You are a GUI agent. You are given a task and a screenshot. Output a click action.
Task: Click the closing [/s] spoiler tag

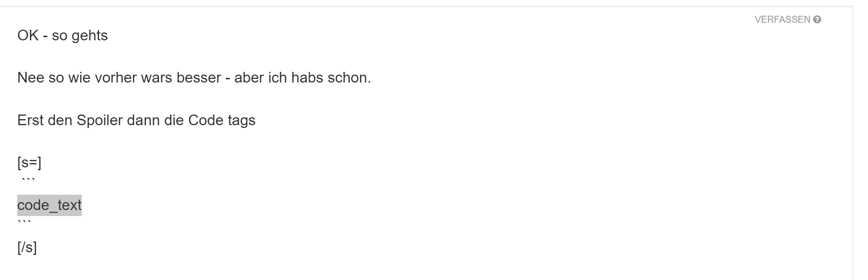click(27, 248)
